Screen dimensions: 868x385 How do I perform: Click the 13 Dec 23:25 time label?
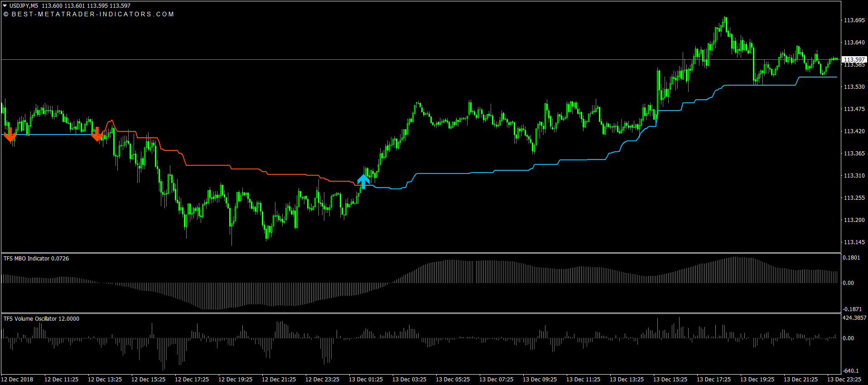tap(844, 380)
